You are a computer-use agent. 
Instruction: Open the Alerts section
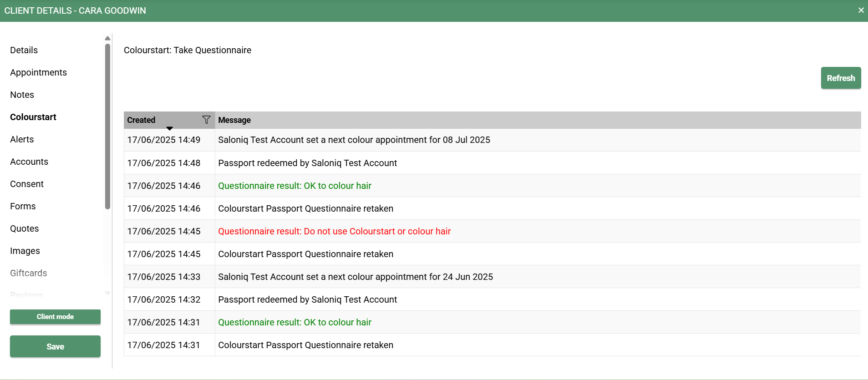(x=22, y=139)
